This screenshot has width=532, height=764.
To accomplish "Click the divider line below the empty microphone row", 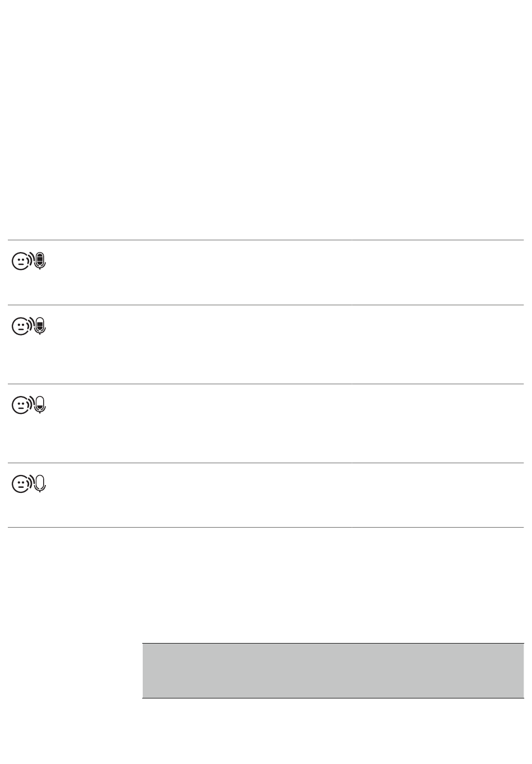I will click(x=265, y=528).
